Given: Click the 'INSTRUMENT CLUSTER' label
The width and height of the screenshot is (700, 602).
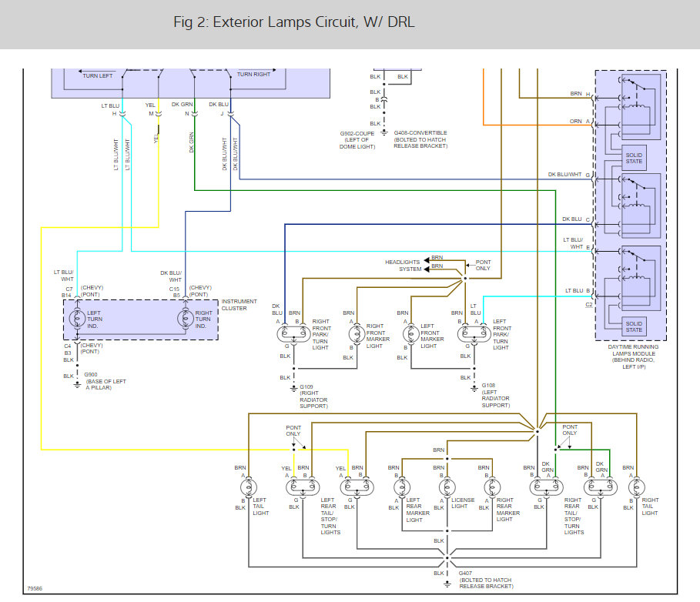Looking at the screenshot, I should coord(239,305).
